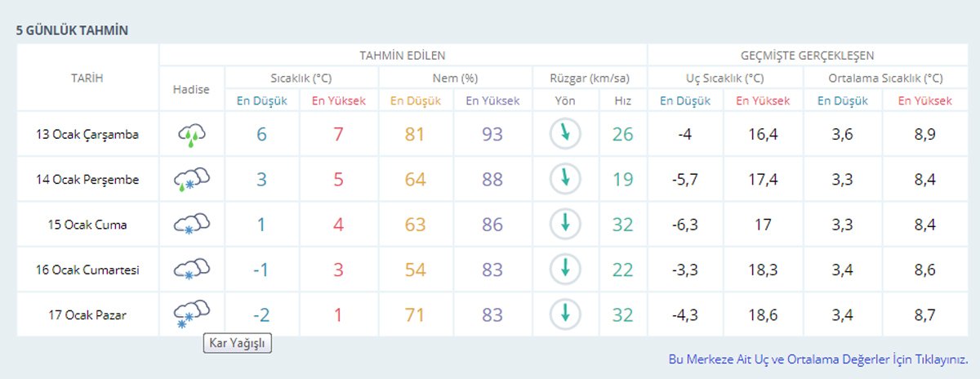Select the 13 Ocak Çarşamba date cell
Image resolution: width=980 pixels, height=379 pixels.
pyautogui.click(x=87, y=135)
